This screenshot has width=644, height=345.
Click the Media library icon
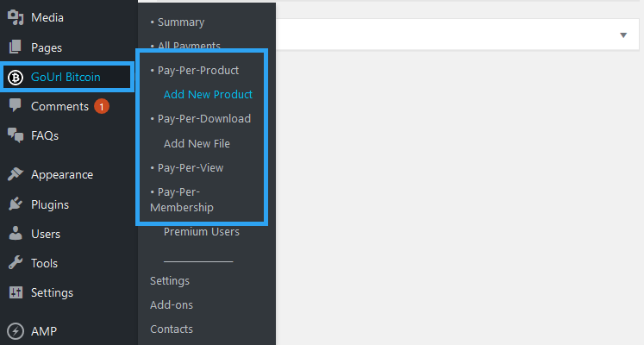(x=16, y=17)
